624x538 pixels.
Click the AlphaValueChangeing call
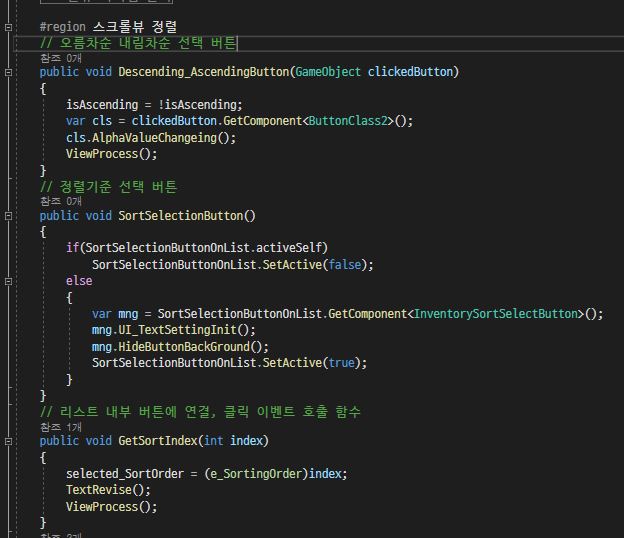[154, 138]
